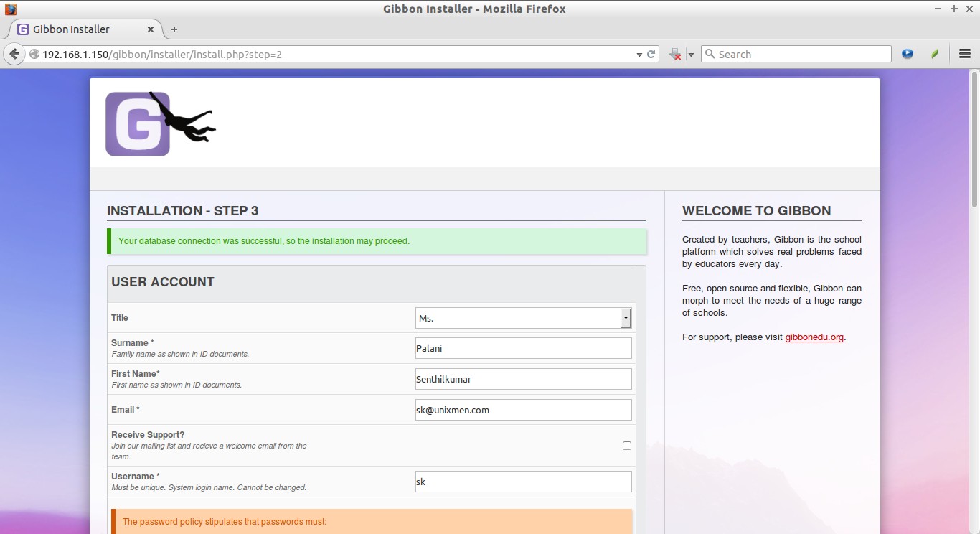980x534 pixels.
Task: Open the gibbonedu.org support link
Action: [x=814, y=337]
